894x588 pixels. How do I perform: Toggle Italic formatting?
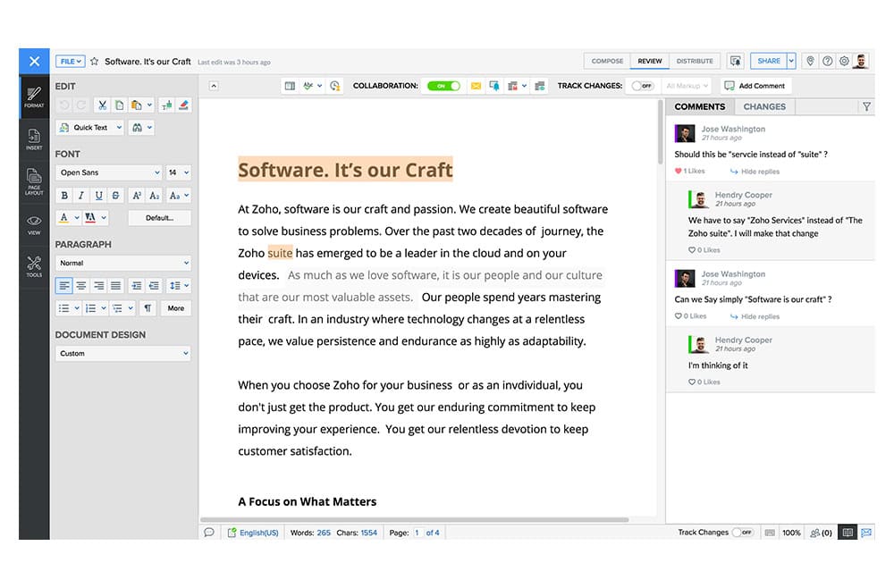point(81,196)
